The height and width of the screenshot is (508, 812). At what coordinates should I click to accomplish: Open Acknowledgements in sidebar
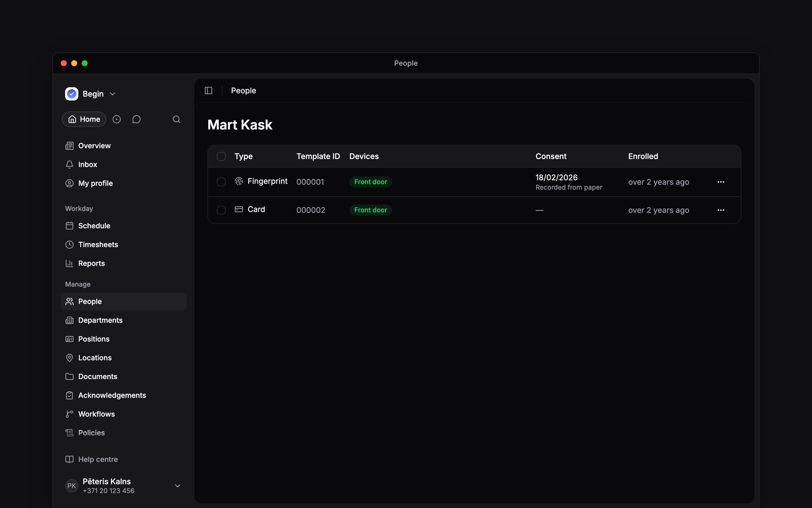point(124,395)
